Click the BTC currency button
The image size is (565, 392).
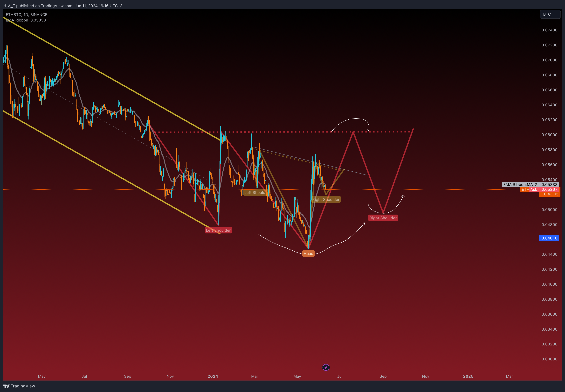click(550, 14)
